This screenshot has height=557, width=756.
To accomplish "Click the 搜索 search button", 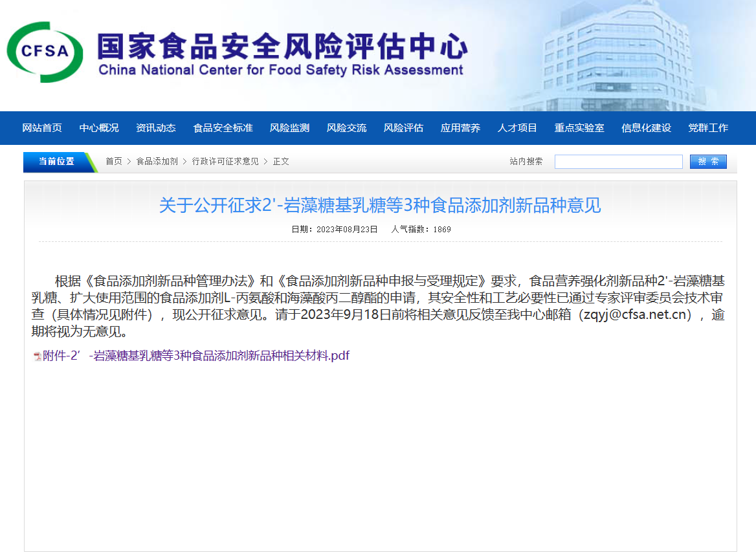I will pos(708,162).
